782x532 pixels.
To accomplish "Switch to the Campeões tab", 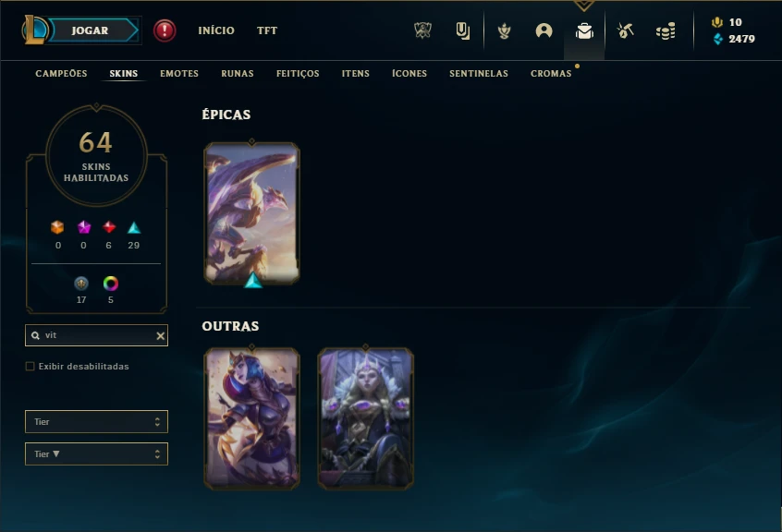I will pos(61,73).
